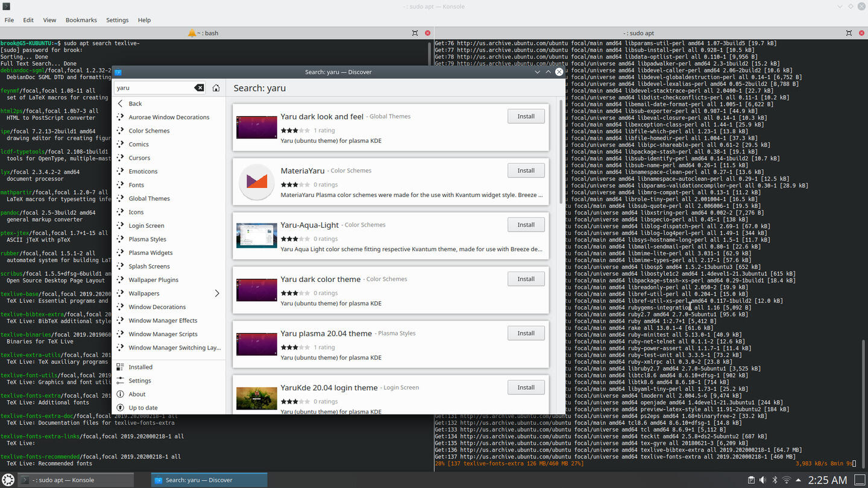Open Plasma Styles category

coord(169,239)
